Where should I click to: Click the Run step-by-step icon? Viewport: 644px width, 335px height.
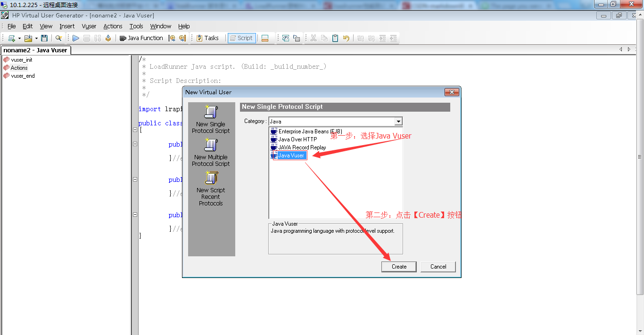tap(108, 38)
